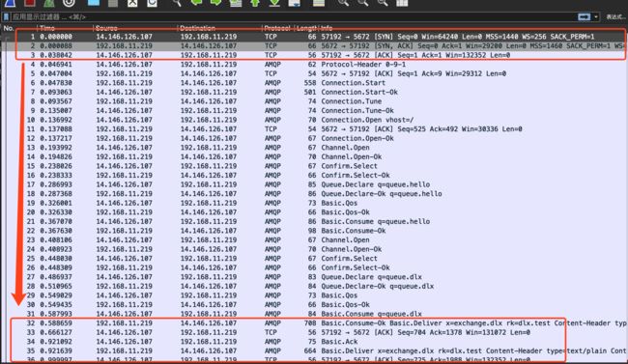Jump to last packet green down arrow
628x364 pixels.
(x=274, y=3)
